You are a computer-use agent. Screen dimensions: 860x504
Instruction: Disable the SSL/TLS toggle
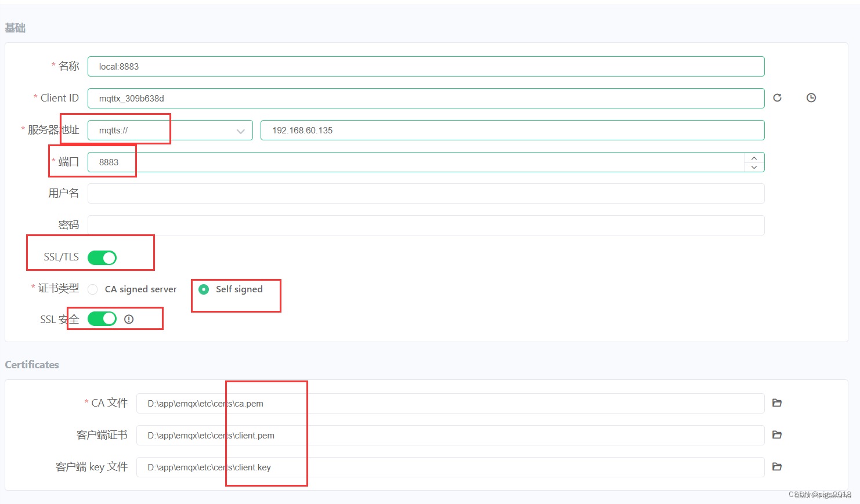click(102, 258)
